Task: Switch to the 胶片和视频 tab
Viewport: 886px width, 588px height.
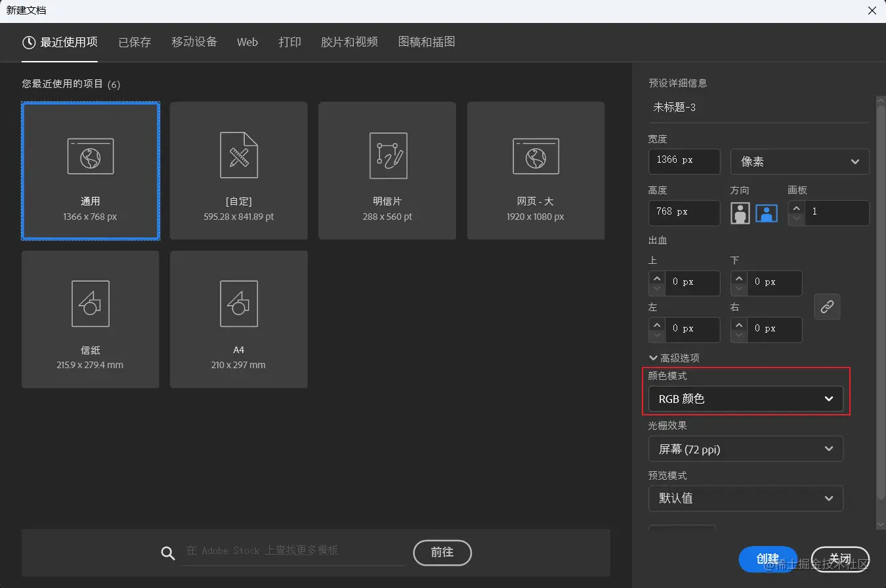Action: (348, 42)
